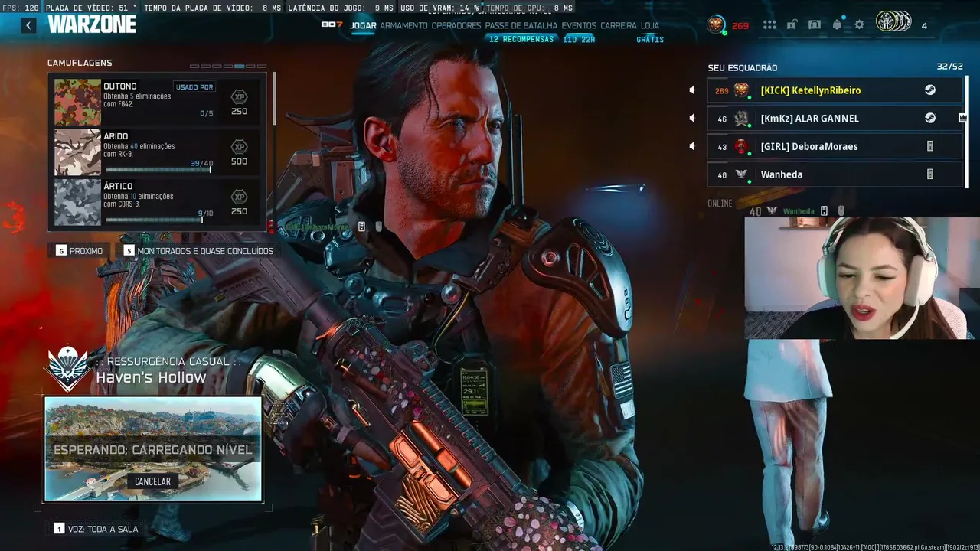Select Wanheda name in squad list

[782, 174]
